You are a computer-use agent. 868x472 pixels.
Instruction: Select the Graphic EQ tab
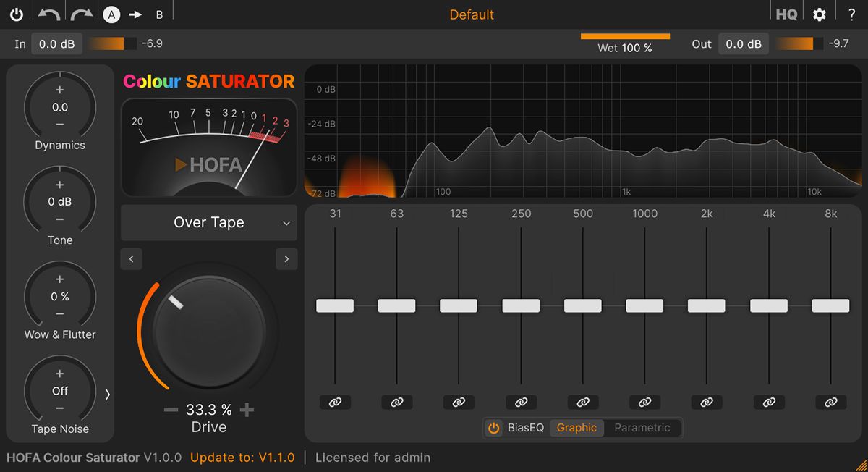576,428
